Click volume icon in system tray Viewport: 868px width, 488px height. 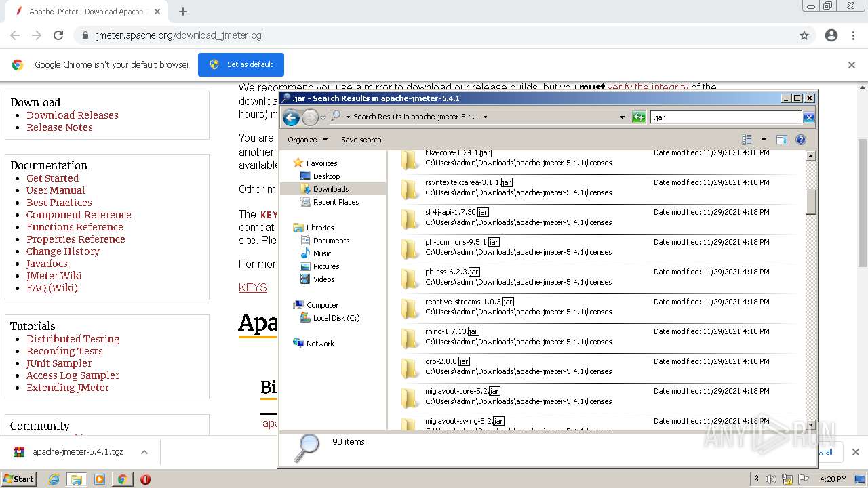pyautogui.click(x=771, y=479)
